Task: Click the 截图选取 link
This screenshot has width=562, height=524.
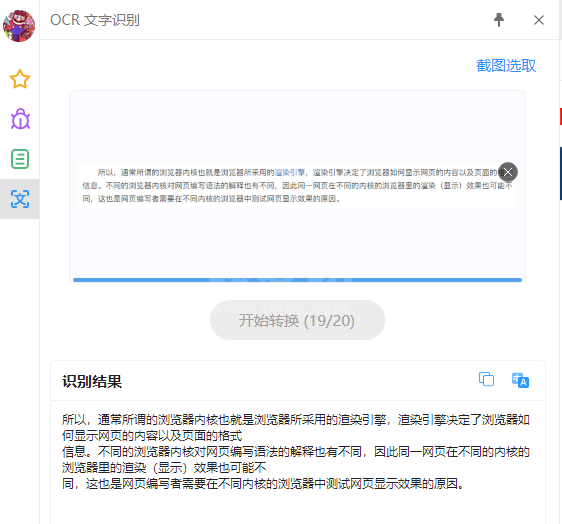Action: (x=506, y=66)
